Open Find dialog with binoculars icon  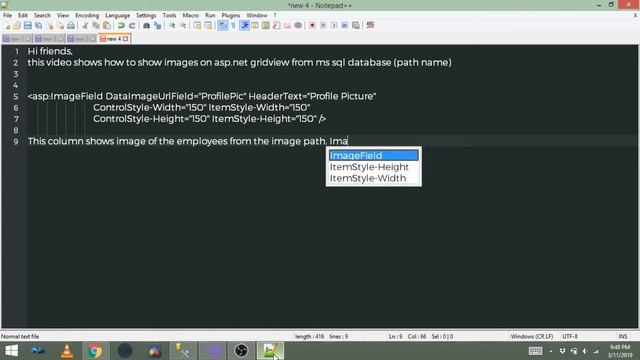(x=147, y=26)
